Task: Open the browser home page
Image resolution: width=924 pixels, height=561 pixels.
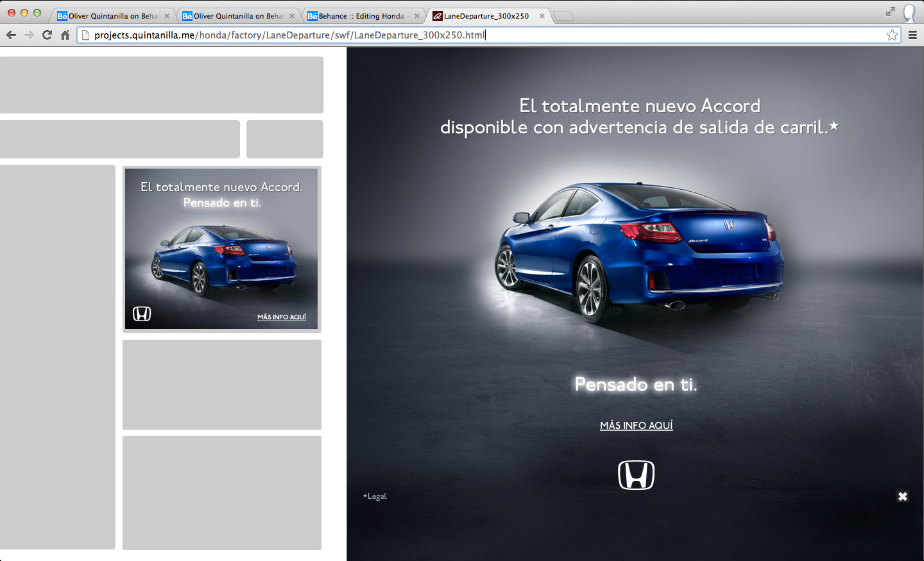Action: (65, 35)
